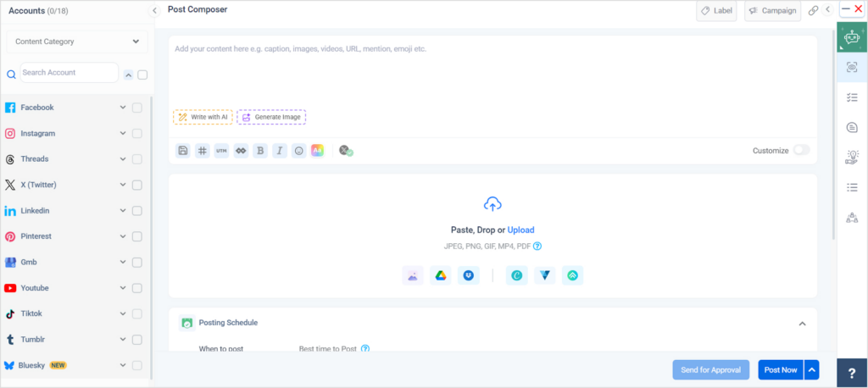Check the Threads accounts checkbox
The height and width of the screenshot is (388, 868).
(136, 159)
